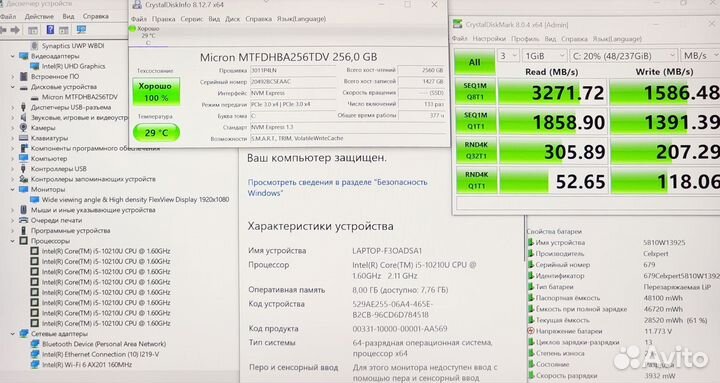Click the scan for hardware changes monitor icon
Image resolution: width=720 pixels, height=383 pixels.
(x=81, y=30)
